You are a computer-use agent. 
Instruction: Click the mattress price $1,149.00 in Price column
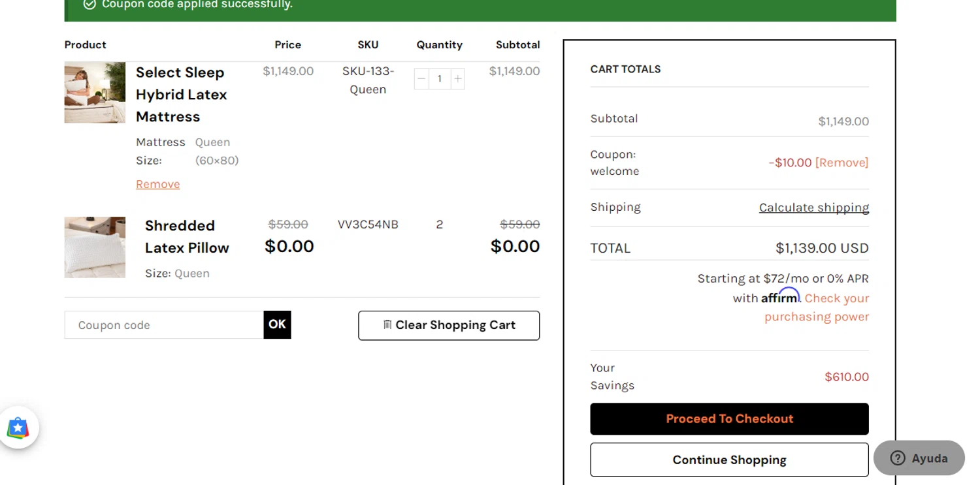[288, 71]
